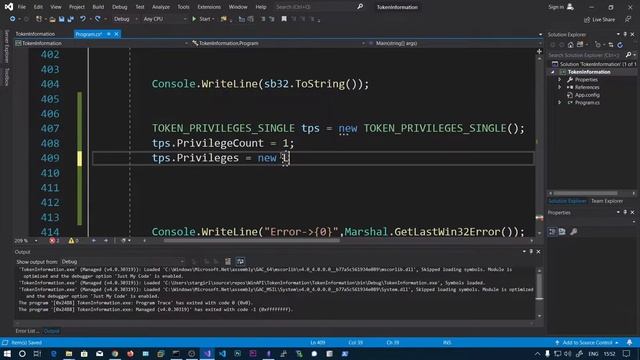Collapse the TokenInformation project node

point(553,72)
